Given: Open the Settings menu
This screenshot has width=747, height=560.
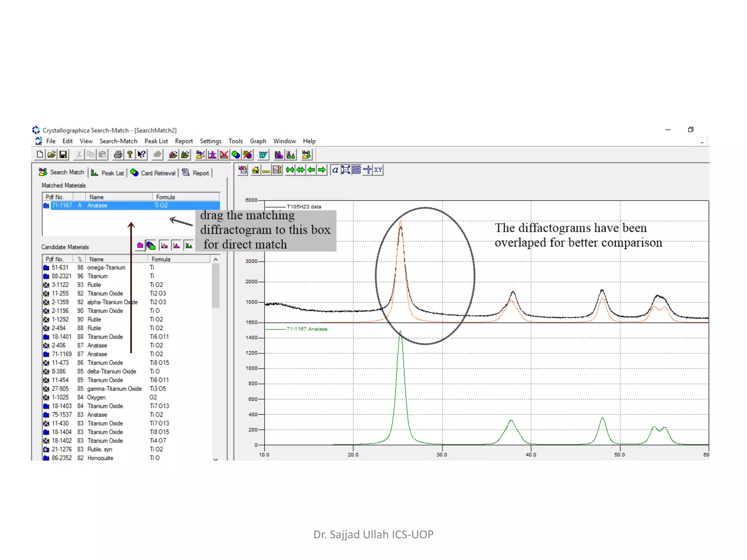Looking at the screenshot, I should [x=210, y=141].
